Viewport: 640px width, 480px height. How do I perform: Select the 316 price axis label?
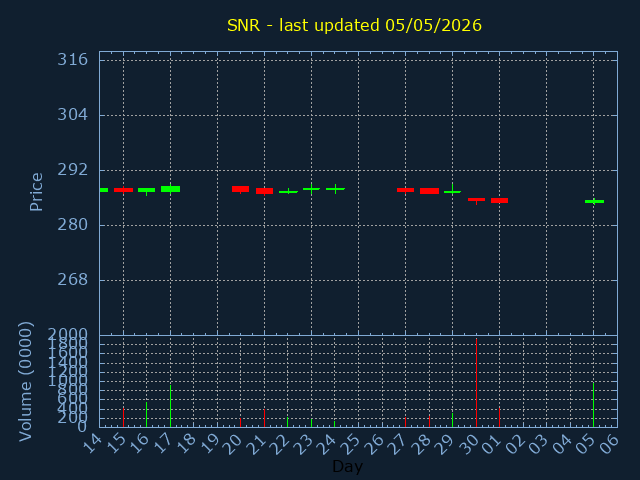[x=72, y=60]
